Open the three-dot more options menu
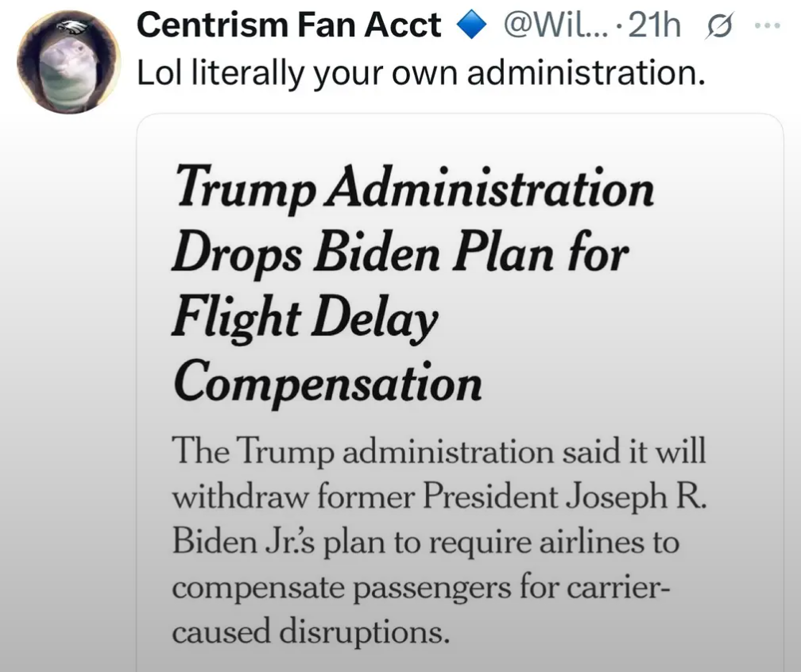The height and width of the screenshot is (672, 801). (x=768, y=25)
